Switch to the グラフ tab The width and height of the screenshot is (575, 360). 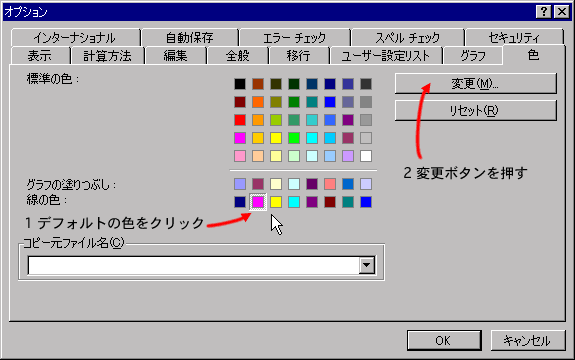[473, 56]
